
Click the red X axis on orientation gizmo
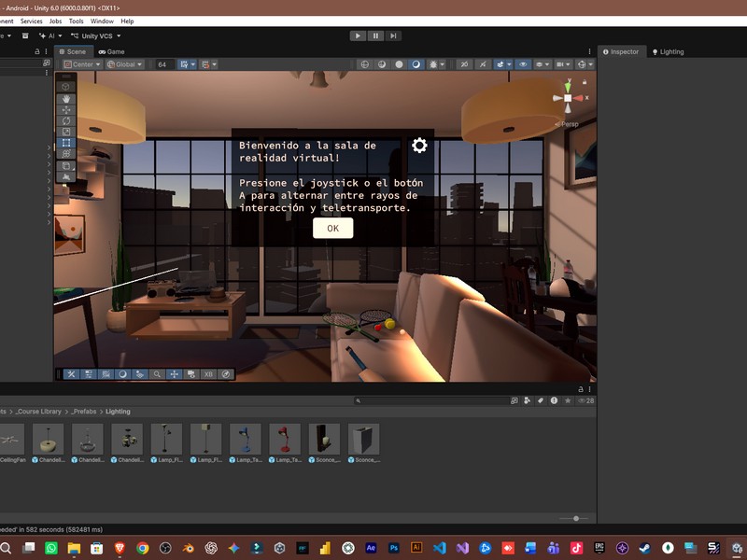[579, 98]
